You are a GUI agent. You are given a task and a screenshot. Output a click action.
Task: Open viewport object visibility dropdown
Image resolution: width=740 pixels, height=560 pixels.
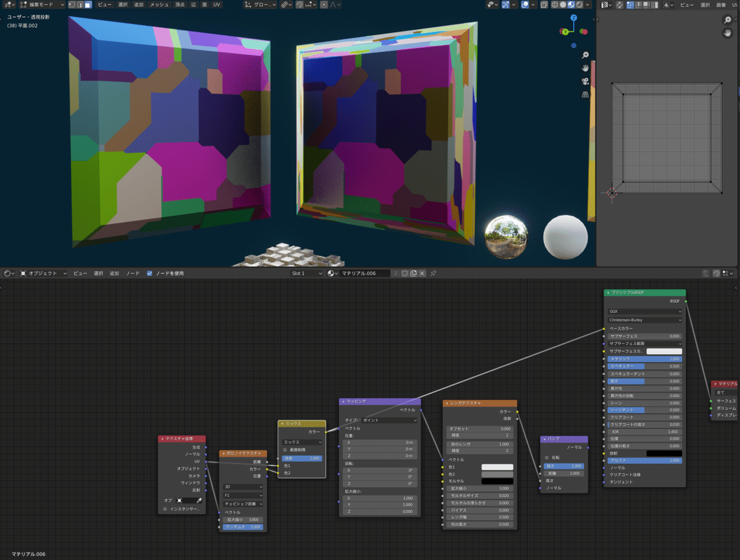[x=493, y=4]
